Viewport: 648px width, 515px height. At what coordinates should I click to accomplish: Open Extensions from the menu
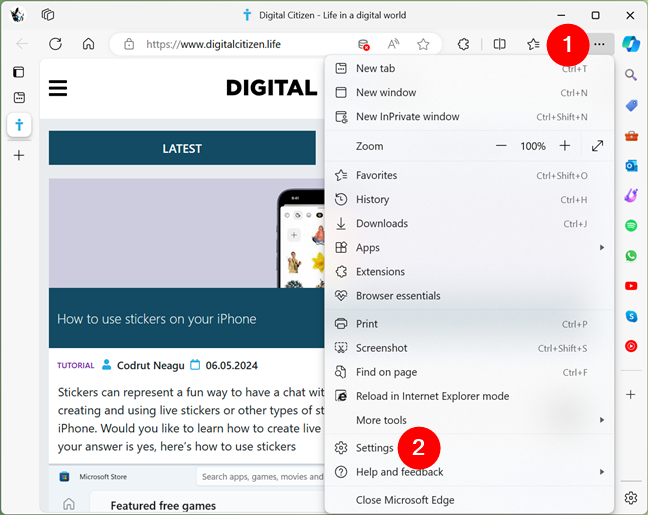pos(469,272)
